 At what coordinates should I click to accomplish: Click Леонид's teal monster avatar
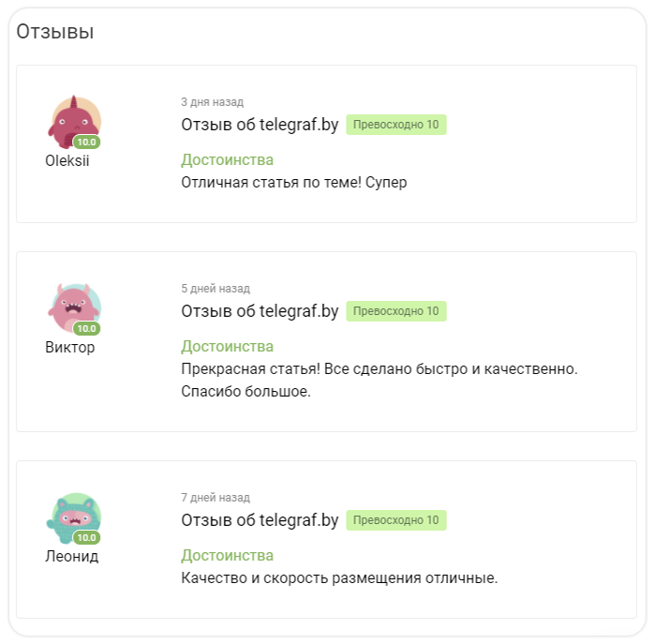coord(74,518)
